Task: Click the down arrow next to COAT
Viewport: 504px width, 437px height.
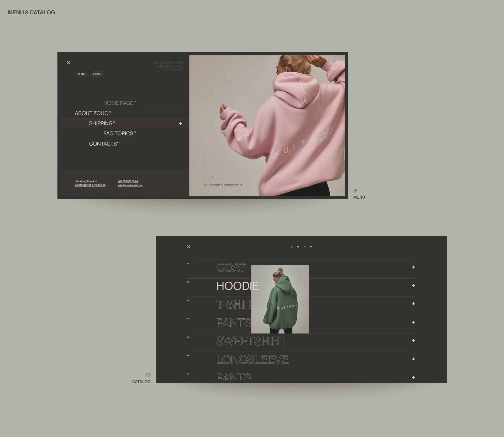Action: (x=413, y=267)
